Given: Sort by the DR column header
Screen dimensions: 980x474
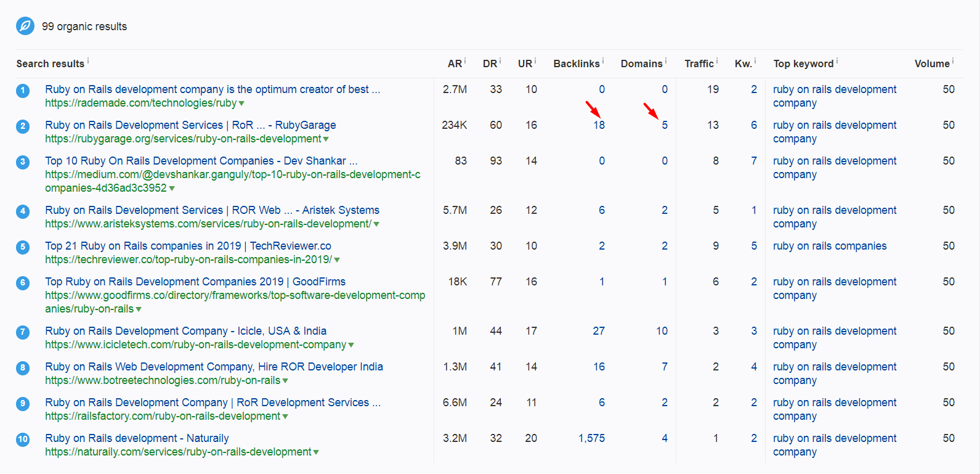Looking at the screenshot, I should [490, 63].
